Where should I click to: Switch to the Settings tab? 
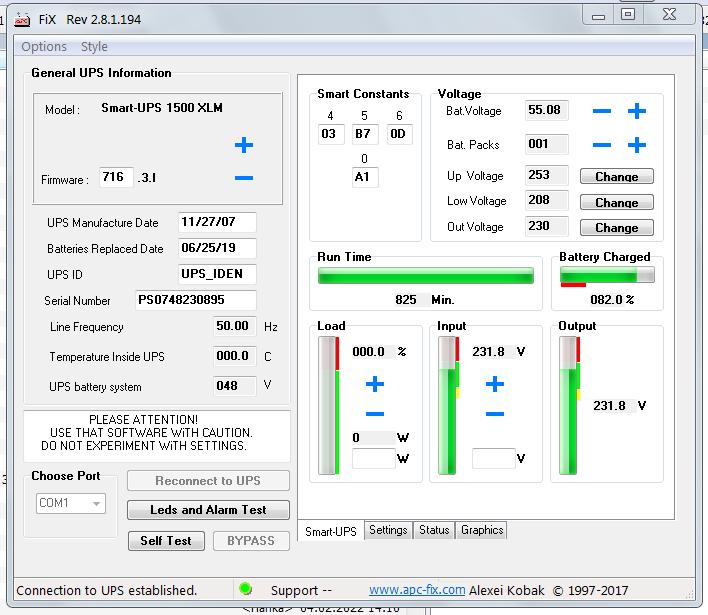(388, 530)
